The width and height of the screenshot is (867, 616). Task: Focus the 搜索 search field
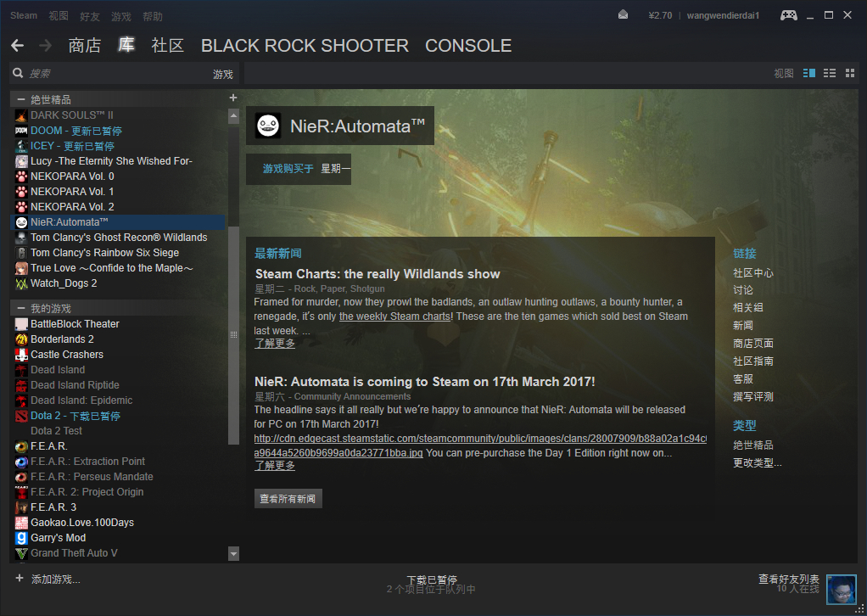[x=116, y=73]
